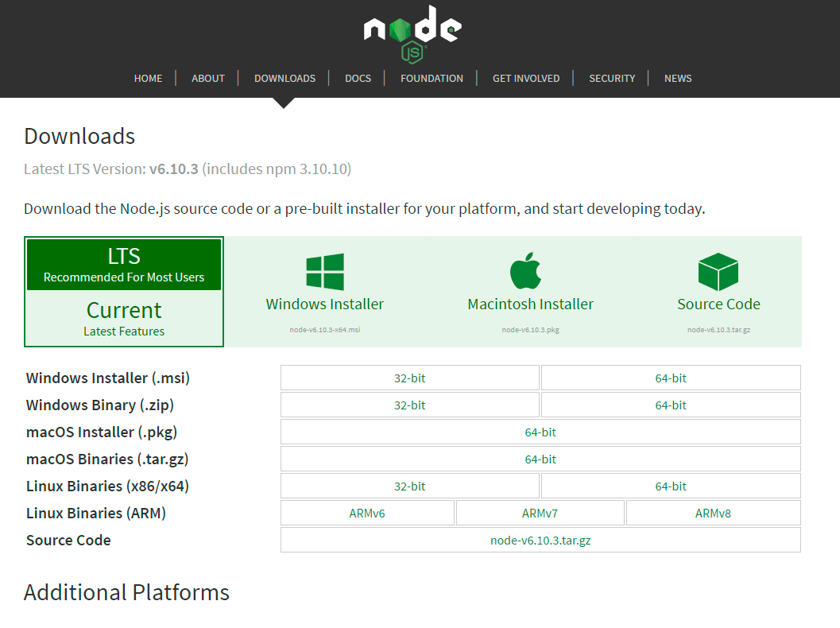Open the GET INVOLVED nav item

pos(526,78)
